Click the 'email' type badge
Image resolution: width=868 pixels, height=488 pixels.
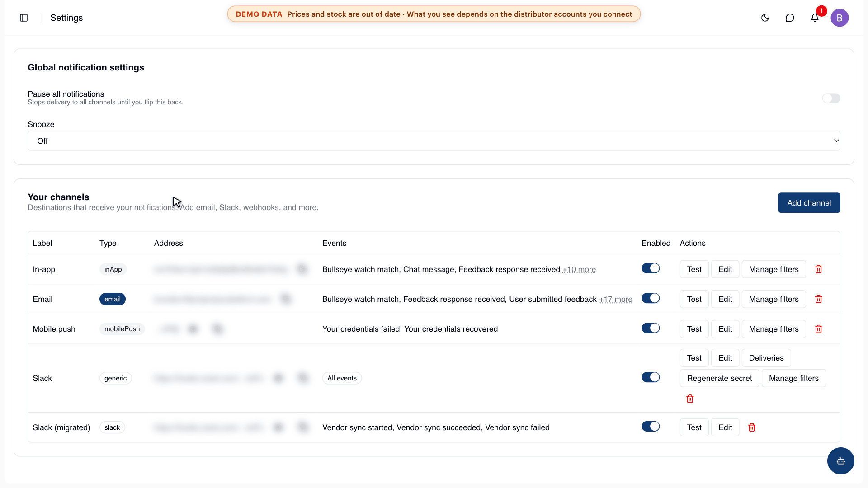113,299
